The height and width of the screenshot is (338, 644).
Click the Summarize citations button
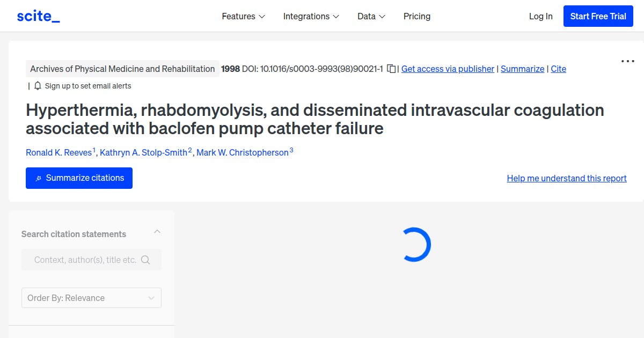click(79, 178)
